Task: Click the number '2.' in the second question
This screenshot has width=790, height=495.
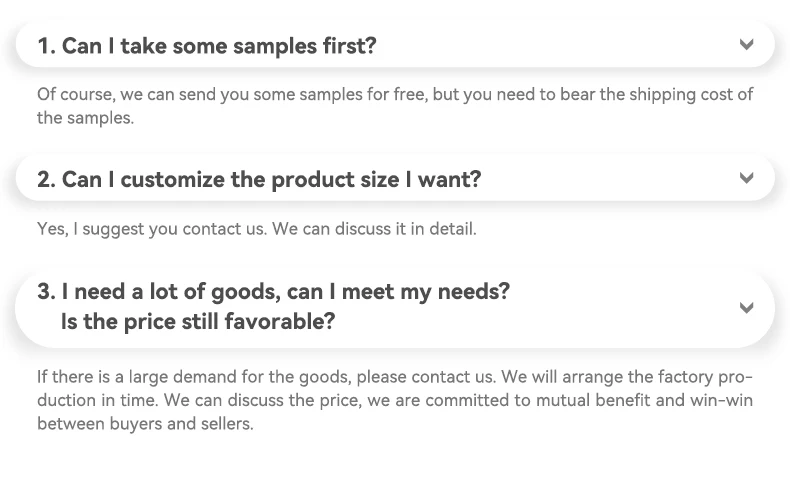Action: [x=46, y=180]
